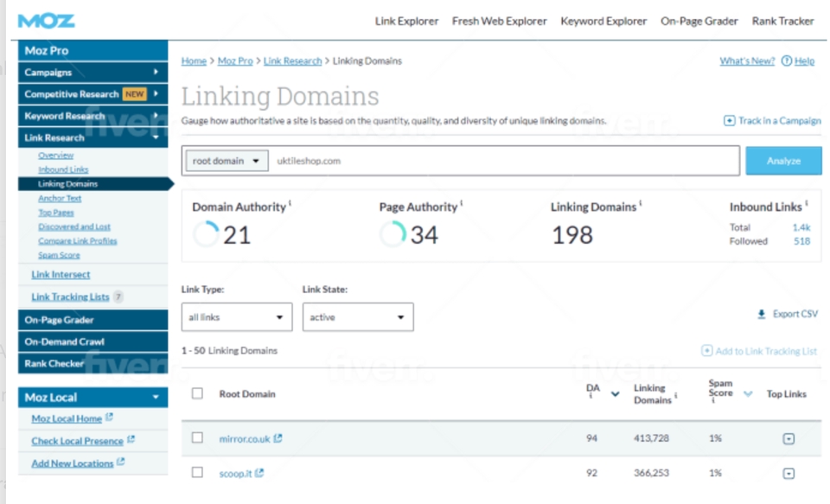Open On-Page Grader in sidebar

pos(93,320)
